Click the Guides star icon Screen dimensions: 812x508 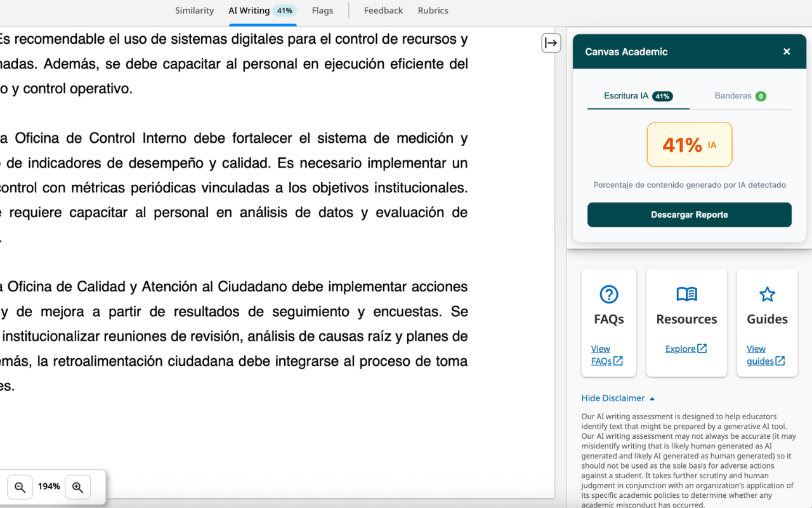pos(767,294)
